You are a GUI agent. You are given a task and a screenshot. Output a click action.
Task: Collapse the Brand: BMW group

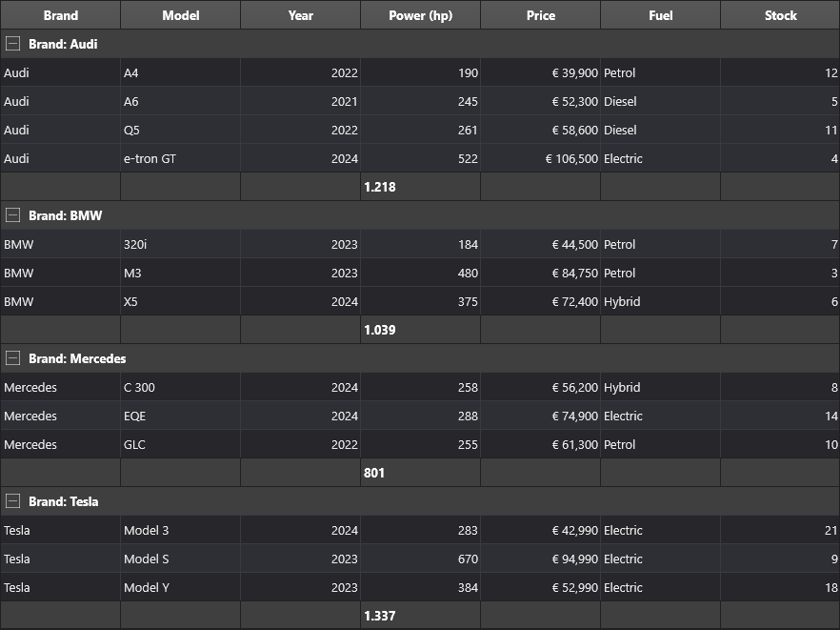coord(13,215)
